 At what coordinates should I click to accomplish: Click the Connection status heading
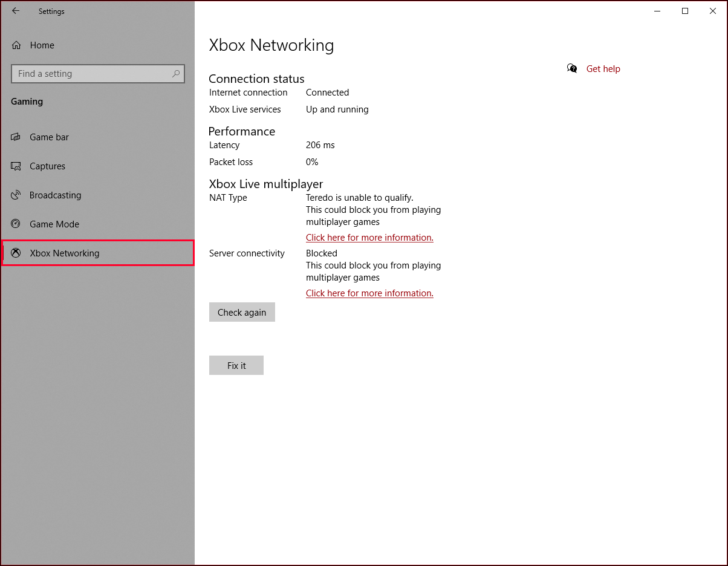(256, 79)
